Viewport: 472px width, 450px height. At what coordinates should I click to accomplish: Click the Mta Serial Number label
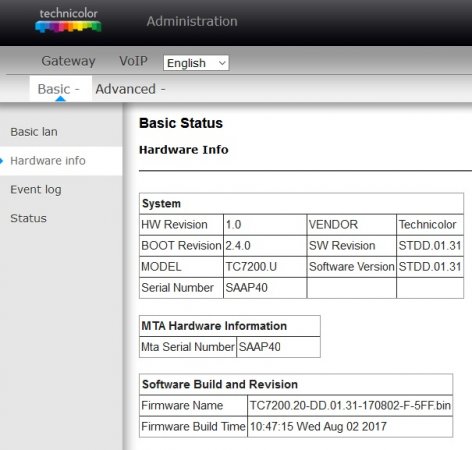tap(188, 347)
